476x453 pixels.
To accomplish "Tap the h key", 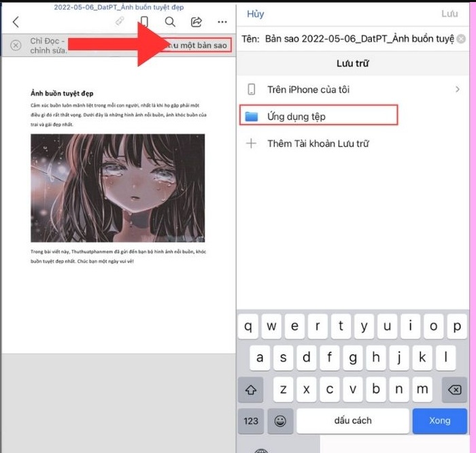I will click(376, 358).
